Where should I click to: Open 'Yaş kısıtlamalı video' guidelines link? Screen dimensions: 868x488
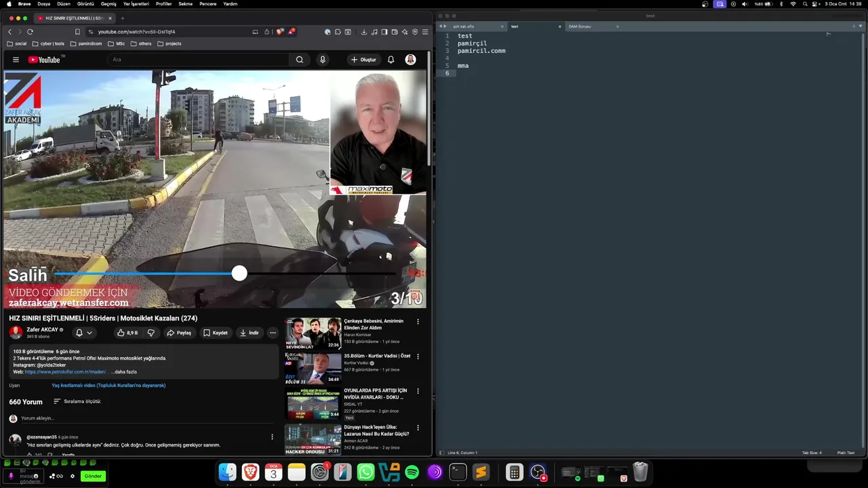click(108, 385)
